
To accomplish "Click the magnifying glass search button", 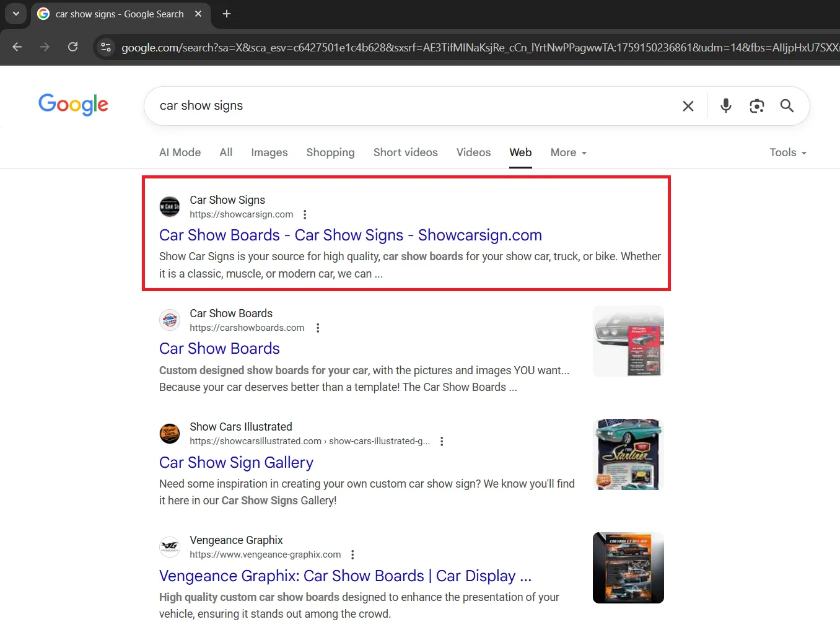I will click(x=787, y=106).
